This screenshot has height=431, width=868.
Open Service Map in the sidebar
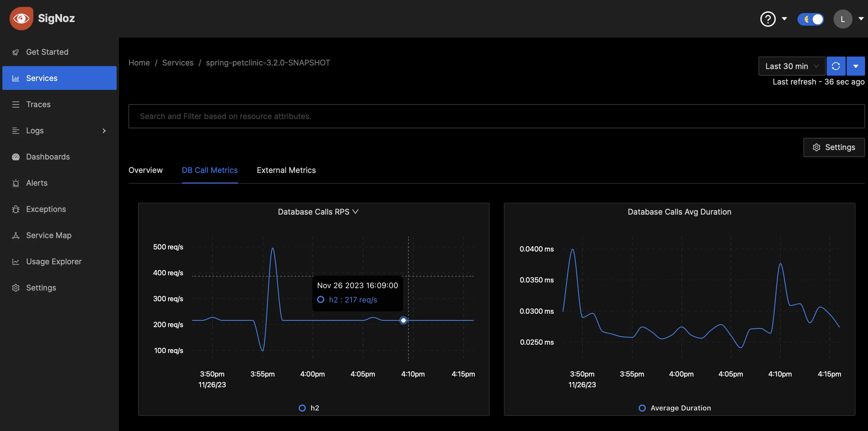pyautogui.click(x=59, y=235)
